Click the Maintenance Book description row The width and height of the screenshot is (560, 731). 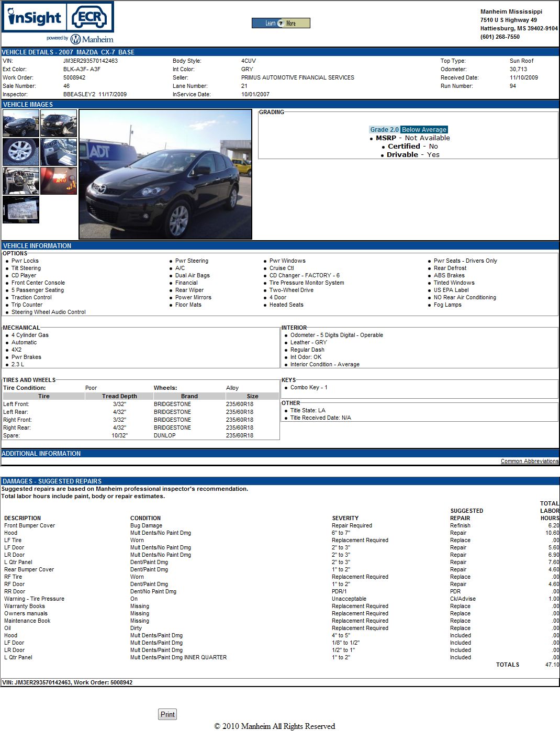point(27,621)
